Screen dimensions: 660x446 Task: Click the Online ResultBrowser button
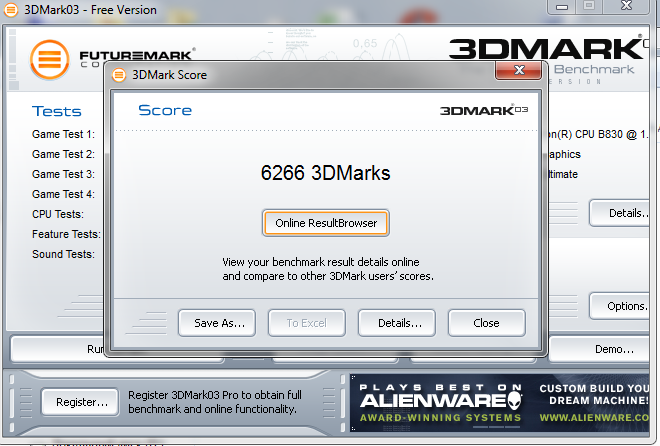point(325,223)
